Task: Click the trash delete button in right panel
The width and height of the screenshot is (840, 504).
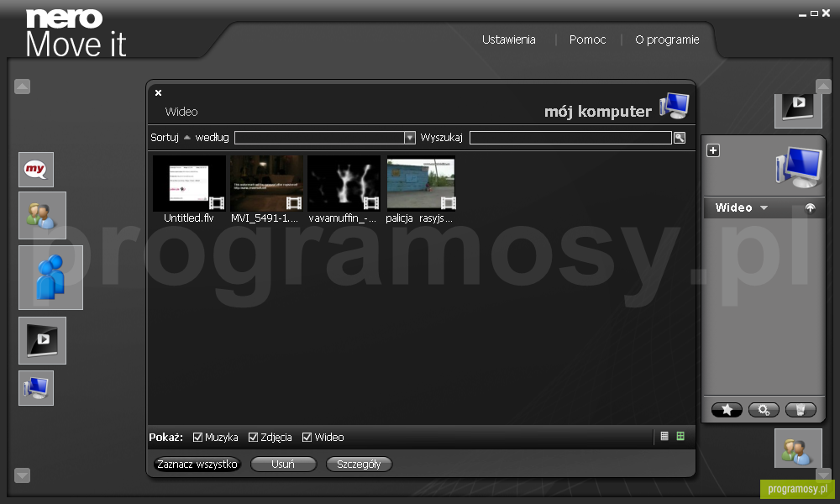Action: tap(801, 410)
